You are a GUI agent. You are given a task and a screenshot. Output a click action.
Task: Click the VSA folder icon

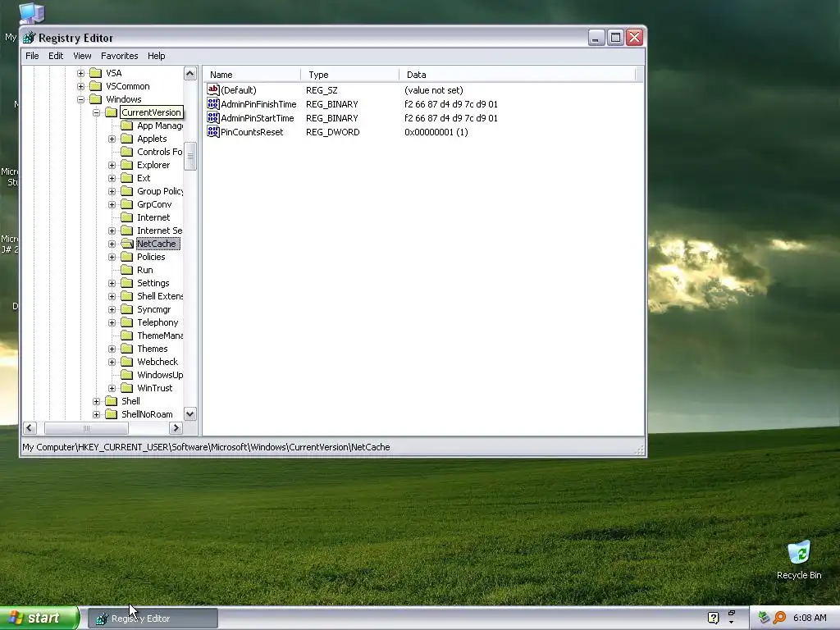[x=96, y=73]
